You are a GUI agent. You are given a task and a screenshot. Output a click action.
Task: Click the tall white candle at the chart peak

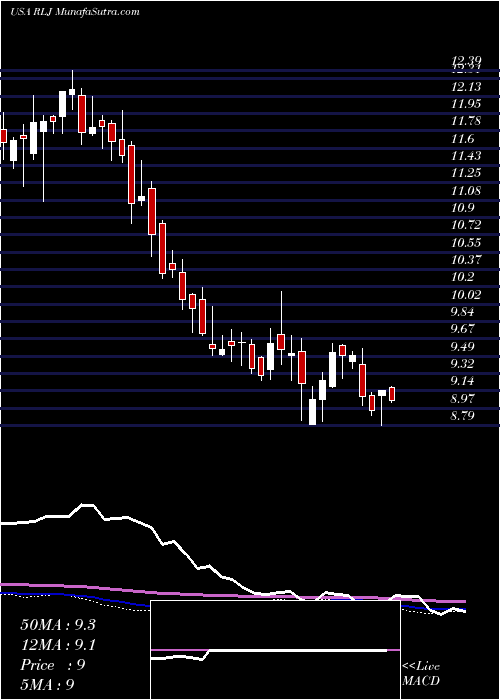tap(62, 104)
